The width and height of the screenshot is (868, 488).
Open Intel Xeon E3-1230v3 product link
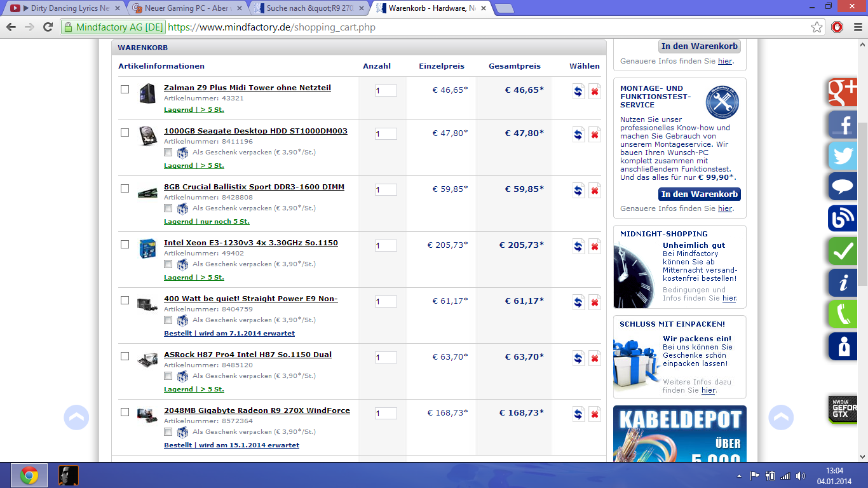click(251, 243)
